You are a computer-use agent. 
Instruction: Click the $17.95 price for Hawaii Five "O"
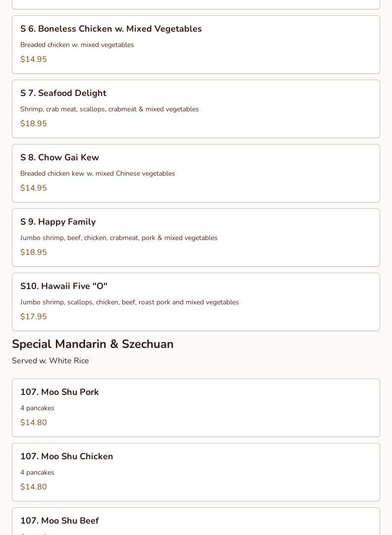pos(34,317)
